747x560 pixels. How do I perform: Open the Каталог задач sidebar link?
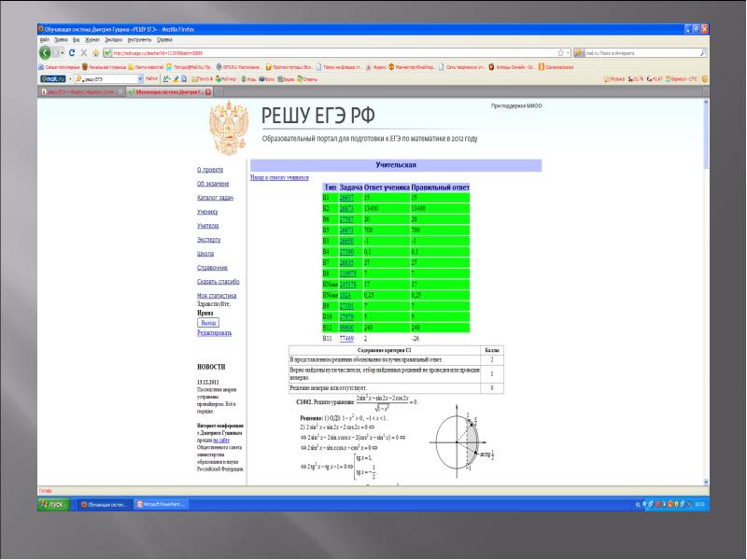pos(214,199)
